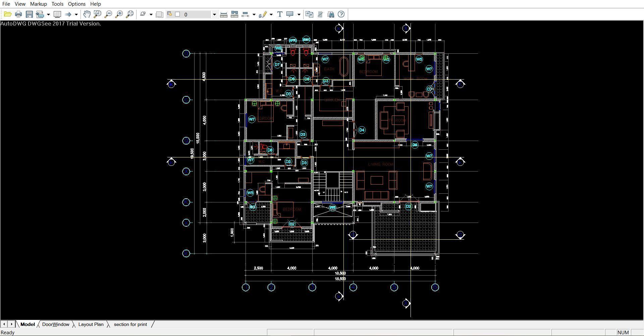
Task: Select the Pan hand tool
Action: 87,14
